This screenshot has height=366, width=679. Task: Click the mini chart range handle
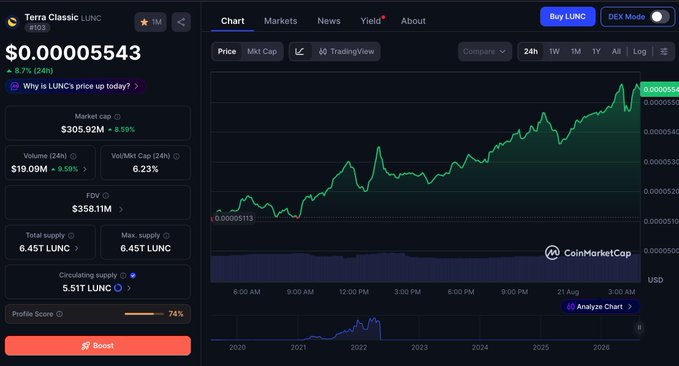[639, 327]
